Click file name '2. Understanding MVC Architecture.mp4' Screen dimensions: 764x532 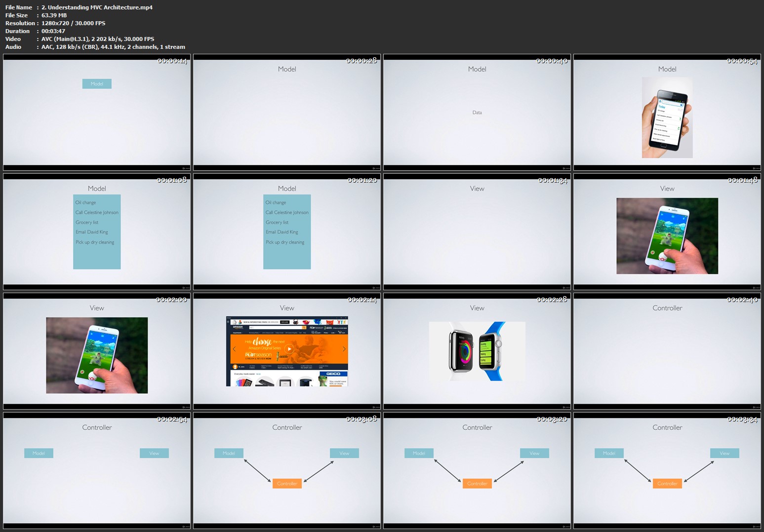[97, 7]
